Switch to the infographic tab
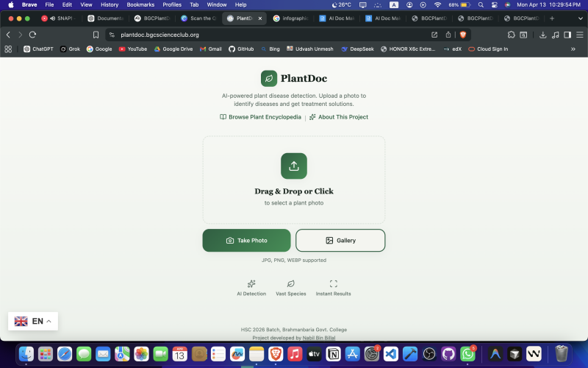The height and width of the screenshot is (368, 588). pos(290,18)
